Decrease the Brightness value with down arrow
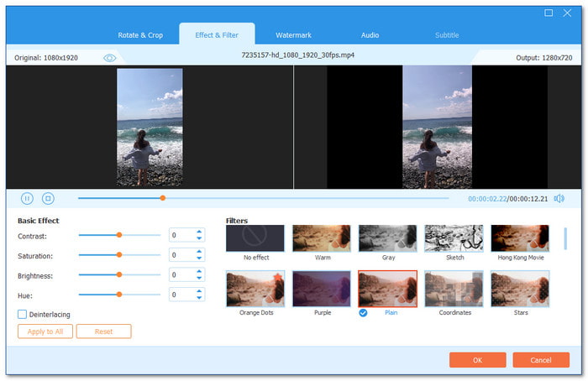Screen dimensions: 588x381 tap(199, 278)
